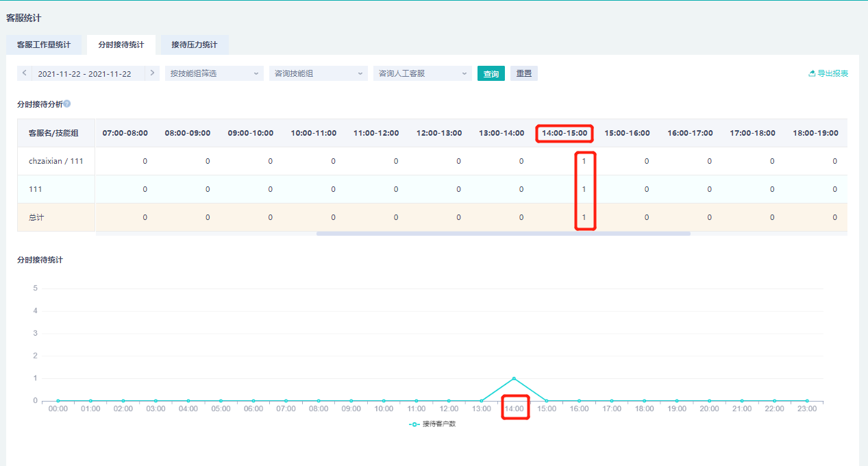Click the 16:00-17:00 column header
This screenshot has height=466, width=868.
pyautogui.click(x=690, y=133)
